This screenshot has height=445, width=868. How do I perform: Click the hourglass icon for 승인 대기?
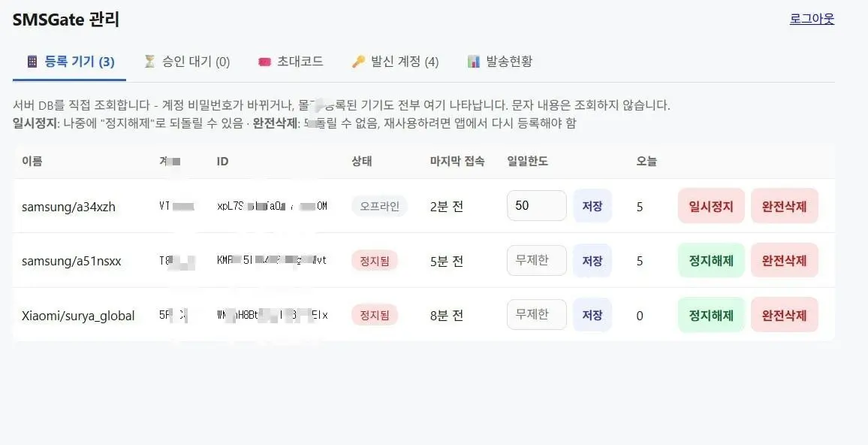(x=149, y=61)
